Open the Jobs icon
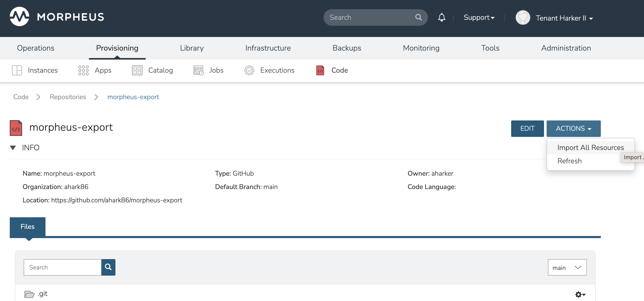The height and width of the screenshot is (301, 644). point(198,70)
